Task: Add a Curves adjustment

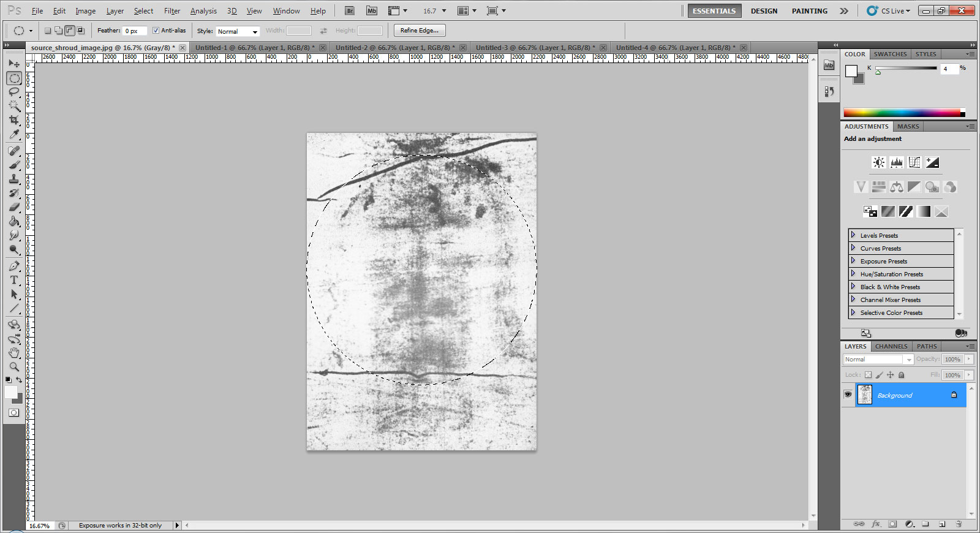Action: click(914, 162)
